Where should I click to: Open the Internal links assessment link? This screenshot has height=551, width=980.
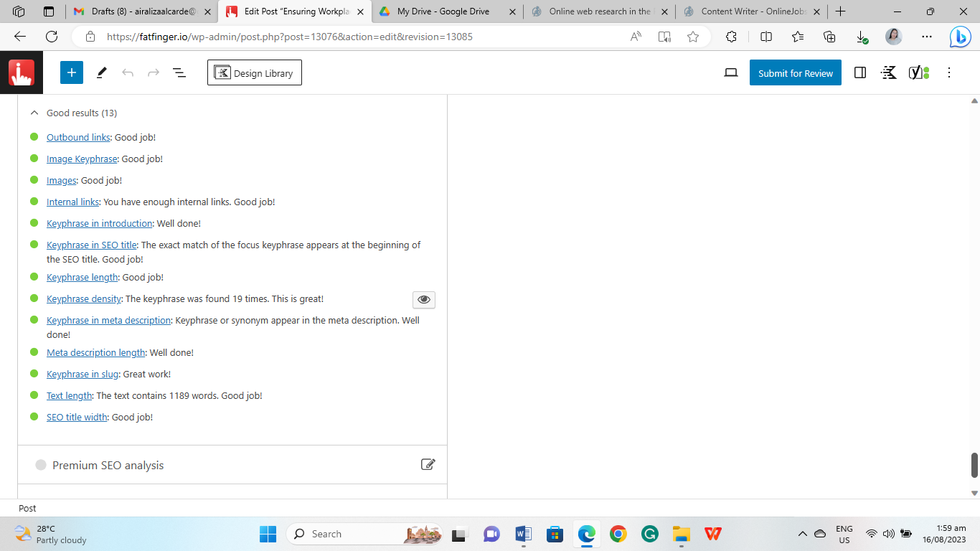pos(73,202)
